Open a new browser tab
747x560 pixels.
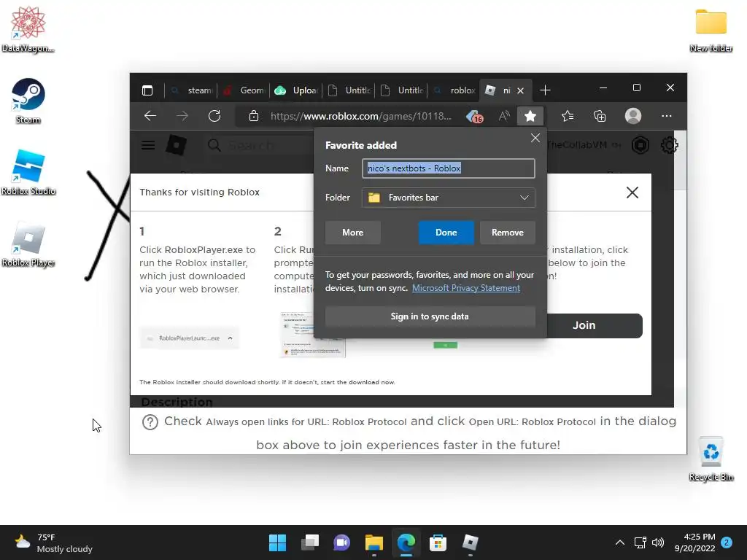[545, 90]
